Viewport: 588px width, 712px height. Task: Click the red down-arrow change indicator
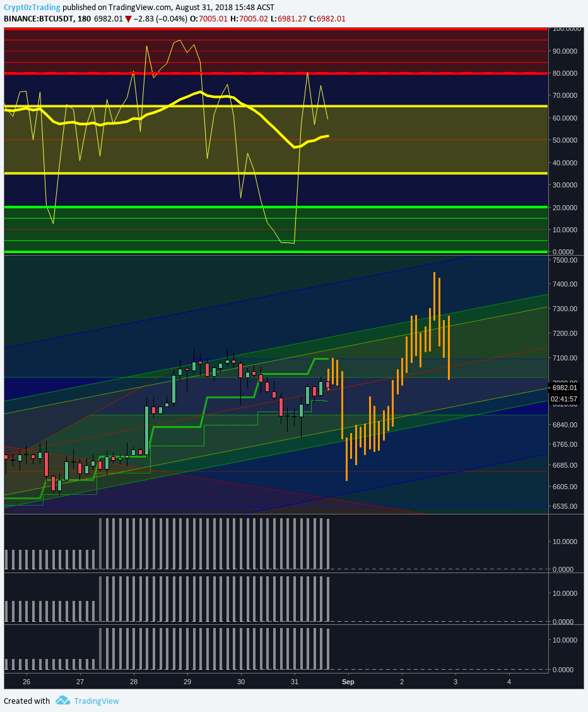[129, 19]
